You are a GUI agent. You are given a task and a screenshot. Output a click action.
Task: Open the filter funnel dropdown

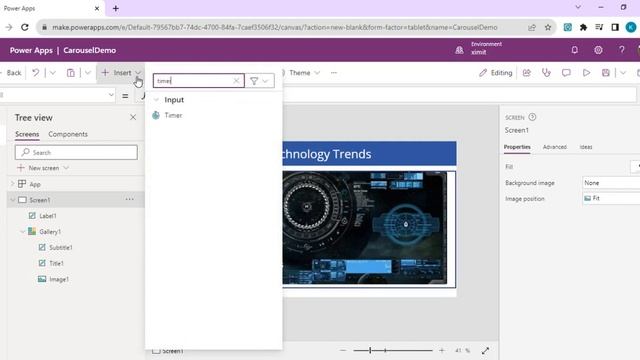(259, 81)
